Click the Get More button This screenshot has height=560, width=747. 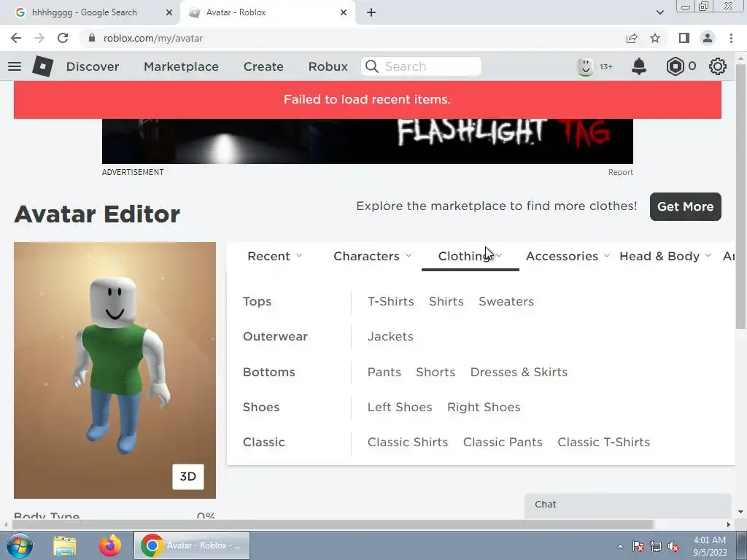(685, 206)
